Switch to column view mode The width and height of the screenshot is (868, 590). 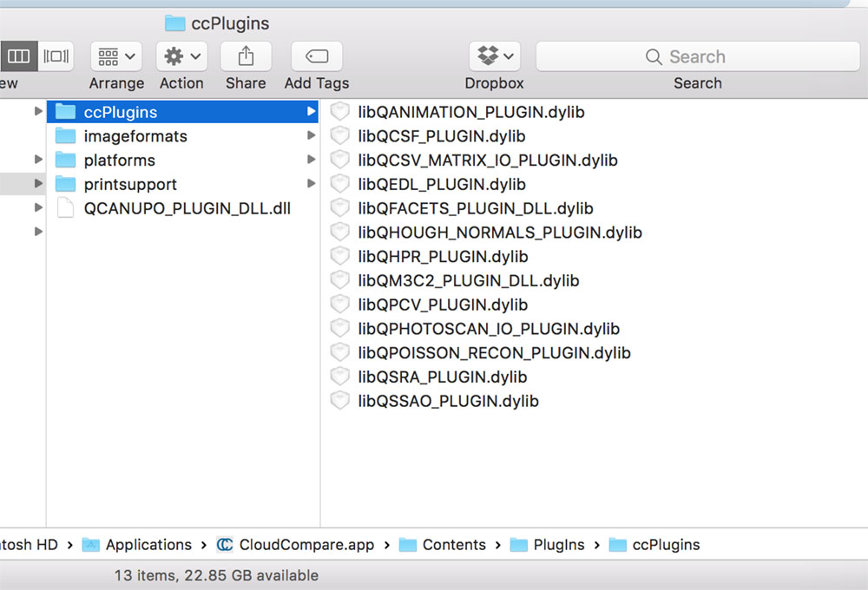tap(18, 57)
